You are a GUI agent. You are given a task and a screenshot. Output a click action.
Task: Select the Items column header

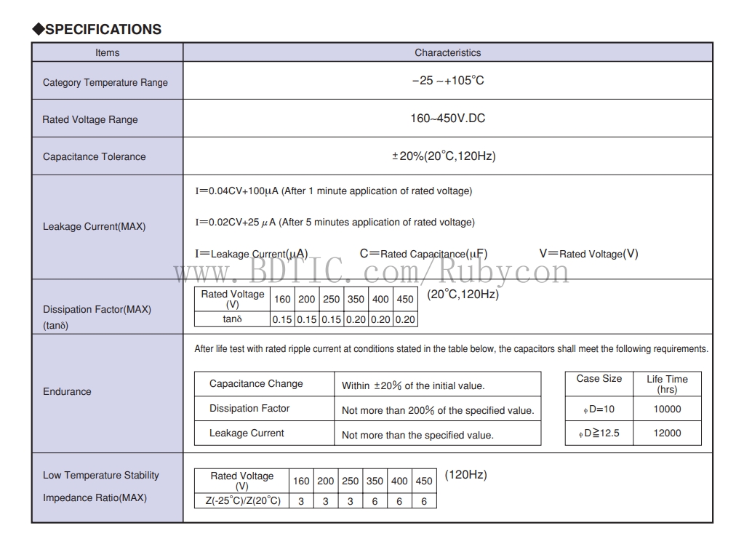pyautogui.click(x=107, y=52)
